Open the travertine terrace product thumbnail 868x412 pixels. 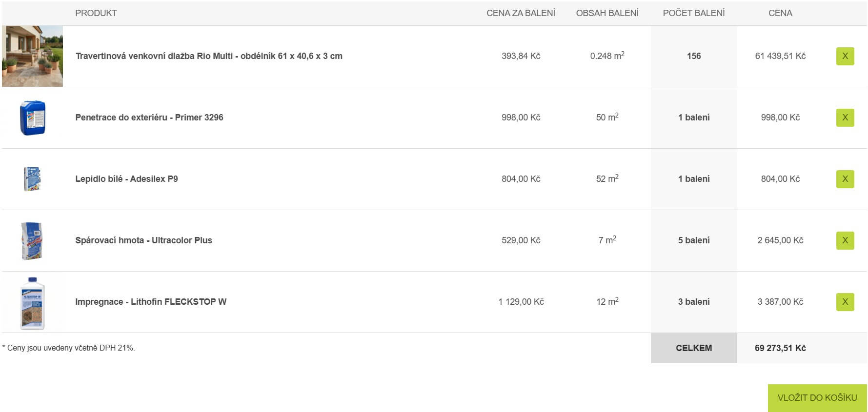pyautogui.click(x=32, y=56)
